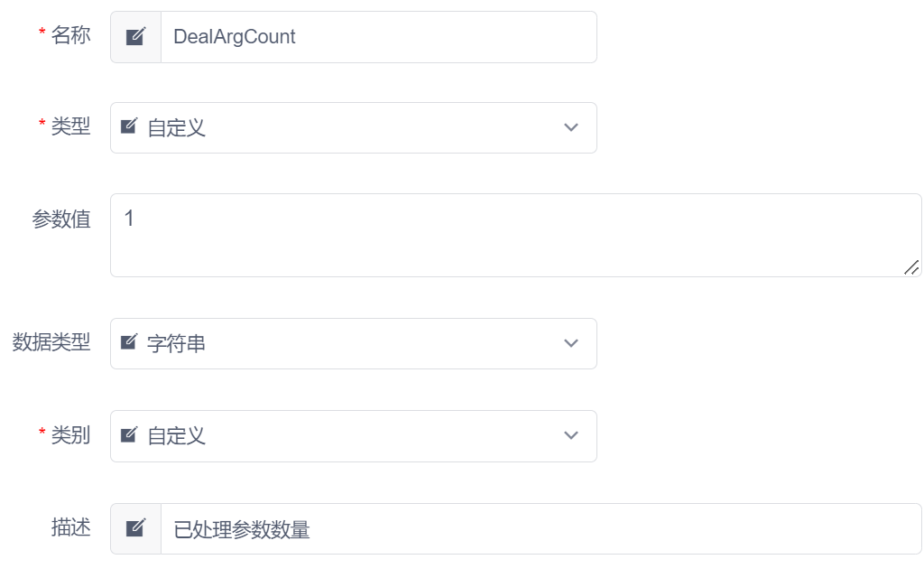Image resolution: width=924 pixels, height=578 pixels.
Task: Click the 自定义 value in 类型 field
Action: [x=177, y=128]
